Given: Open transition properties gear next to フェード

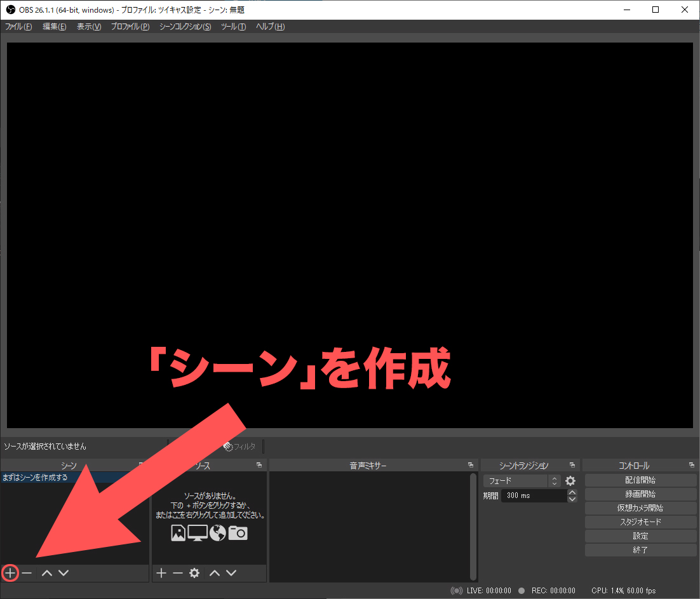Looking at the screenshot, I should tap(570, 481).
